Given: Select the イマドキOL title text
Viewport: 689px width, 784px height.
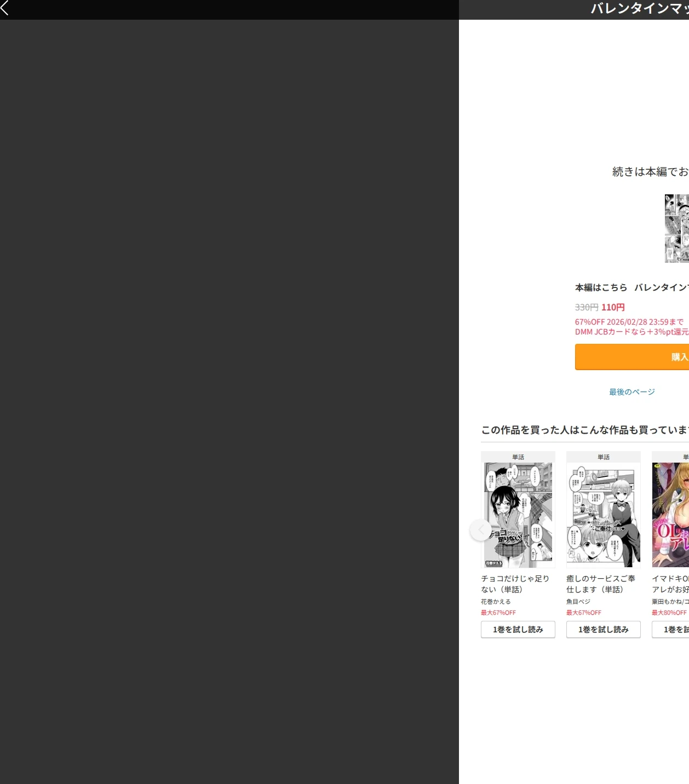Looking at the screenshot, I should click(x=670, y=584).
